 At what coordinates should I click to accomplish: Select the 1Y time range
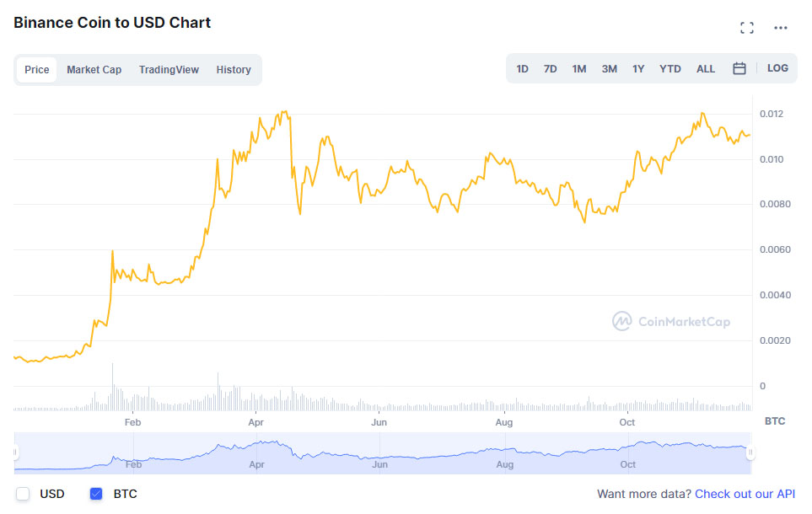[638, 69]
